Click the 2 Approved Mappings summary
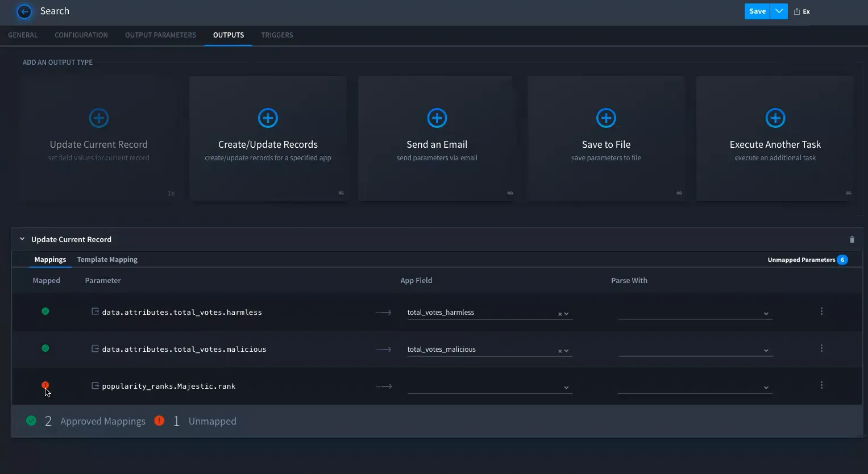 click(x=86, y=421)
